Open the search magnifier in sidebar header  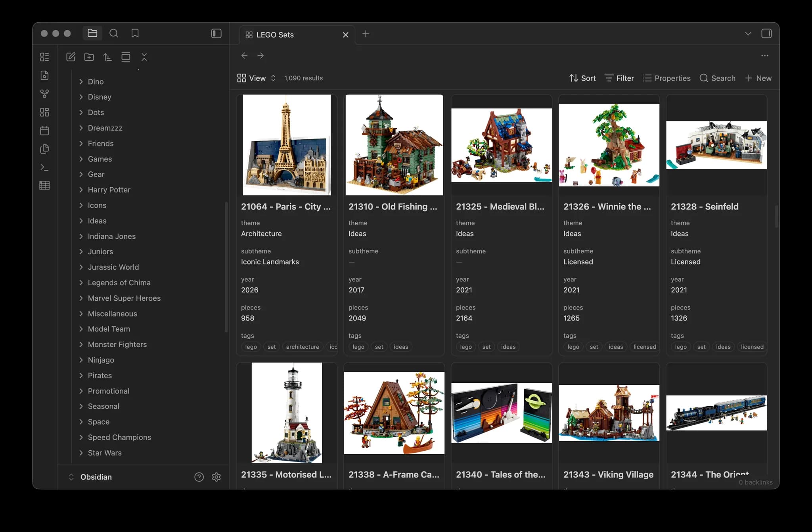114,33
